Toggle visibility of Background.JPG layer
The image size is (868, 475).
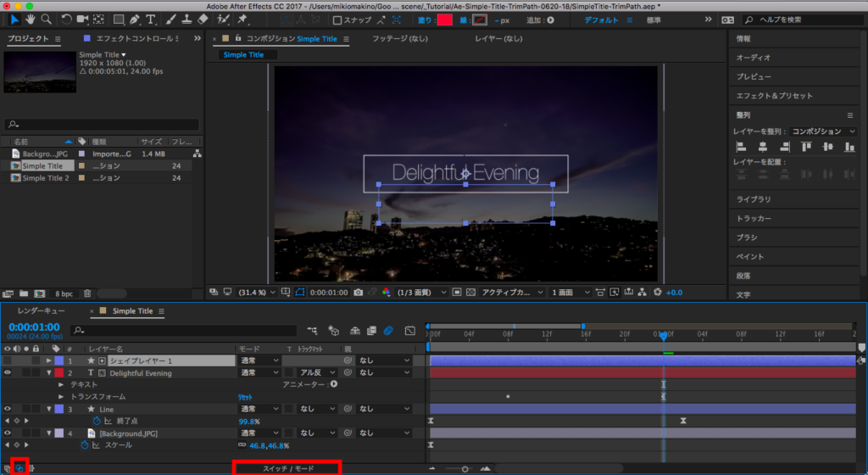pyautogui.click(x=8, y=433)
